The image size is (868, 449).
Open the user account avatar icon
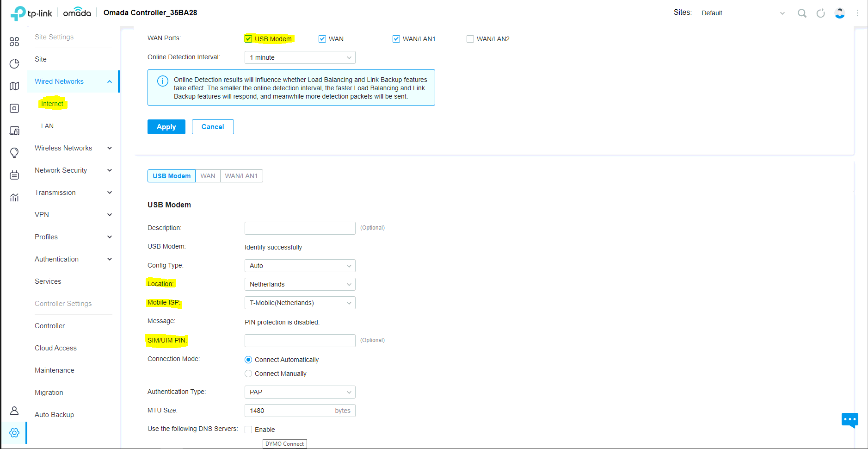pyautogui.click(x=839, y=13)
